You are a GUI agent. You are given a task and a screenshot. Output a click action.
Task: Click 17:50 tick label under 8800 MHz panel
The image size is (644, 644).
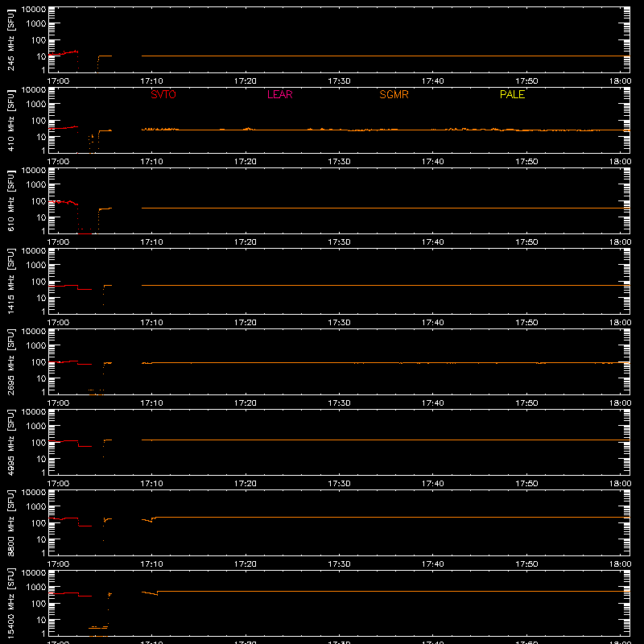(x=526, y=564)
